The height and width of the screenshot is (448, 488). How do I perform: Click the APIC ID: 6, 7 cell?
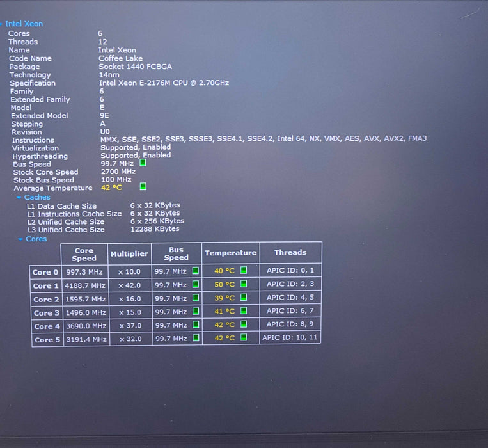[290, 310]
